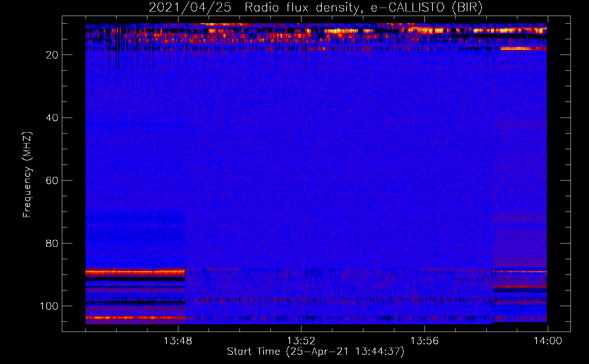The image size is (589, 364).
Task: Click the 14:00 time tick label
Action: pyautogui.click(x=548, y=341)
